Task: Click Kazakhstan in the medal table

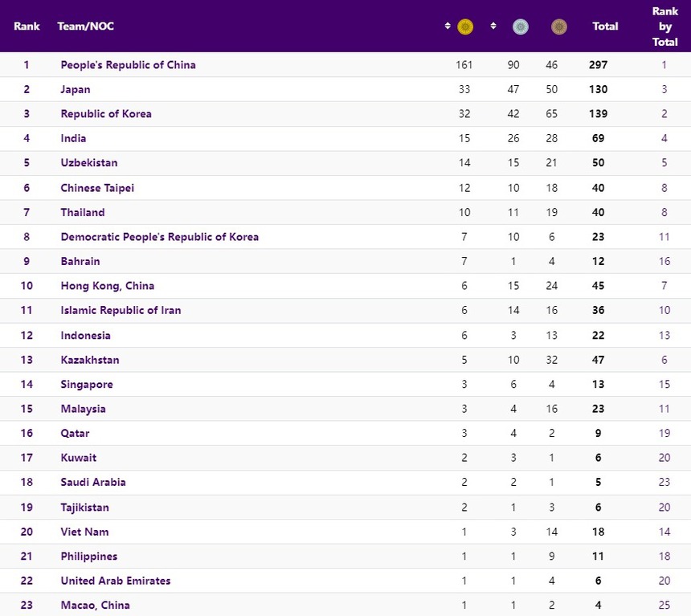Action: click(x=91, y=360)
